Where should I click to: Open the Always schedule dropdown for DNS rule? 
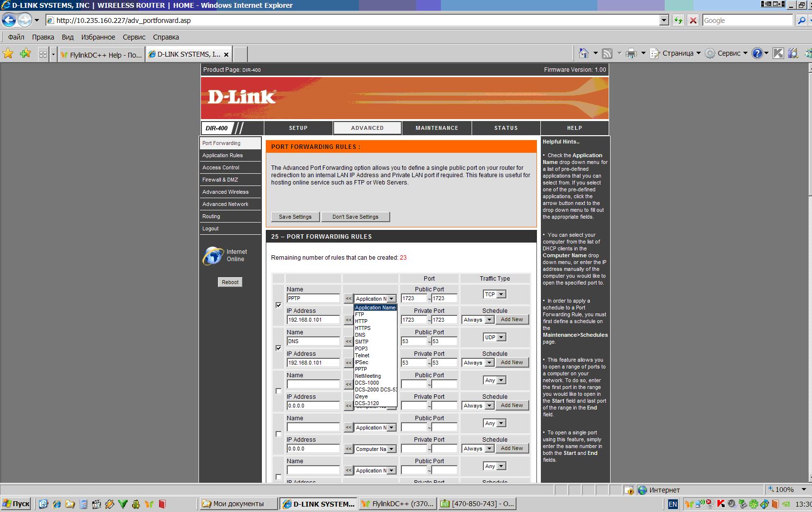click(478, 363)
